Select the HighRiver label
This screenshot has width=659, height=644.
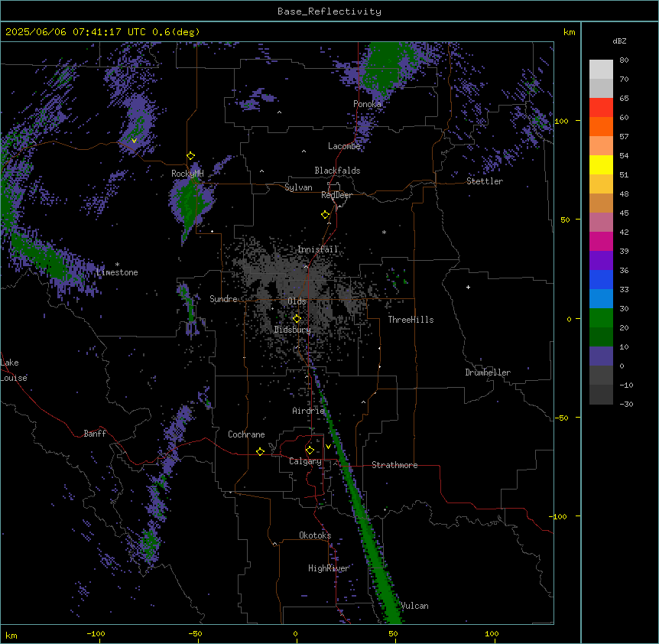[329, 568]
